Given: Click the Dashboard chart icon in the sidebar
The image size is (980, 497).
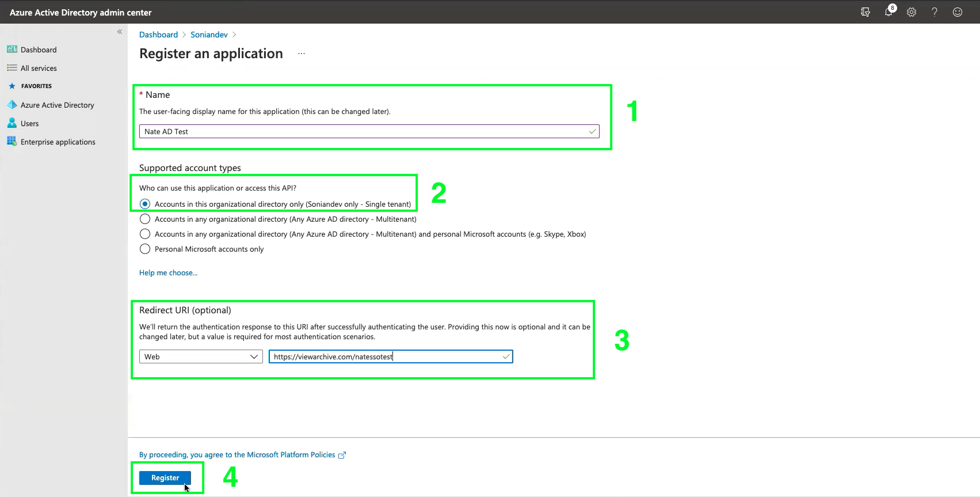Looking at the screenshot, I should pos(12,50).
